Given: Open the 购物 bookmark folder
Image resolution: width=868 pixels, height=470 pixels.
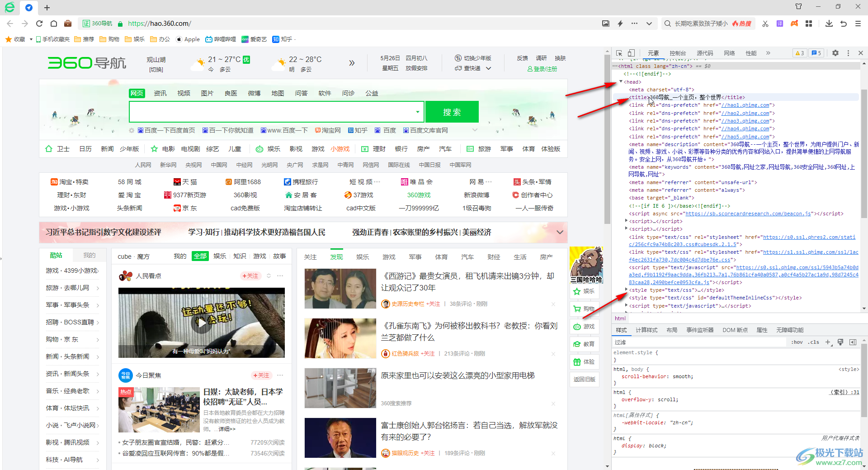Looking at the screenshot, I should (109, 39).
